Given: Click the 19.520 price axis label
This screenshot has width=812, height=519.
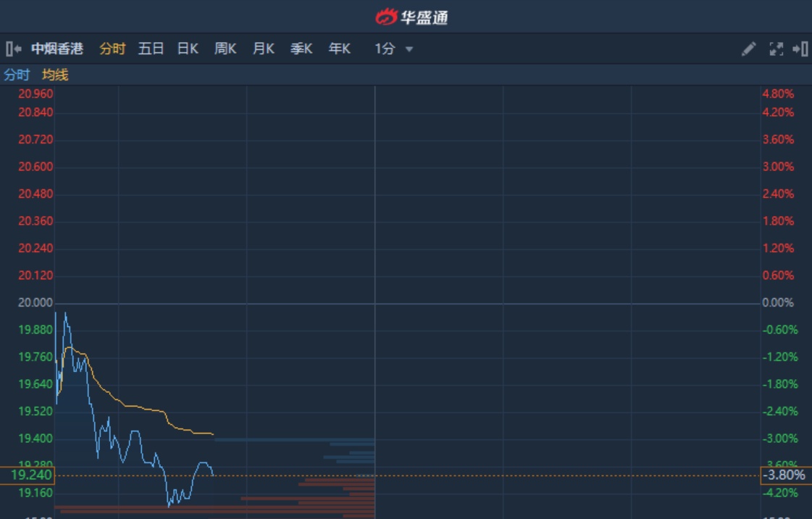Looking at the screenshot, I should tap(35, 411).
